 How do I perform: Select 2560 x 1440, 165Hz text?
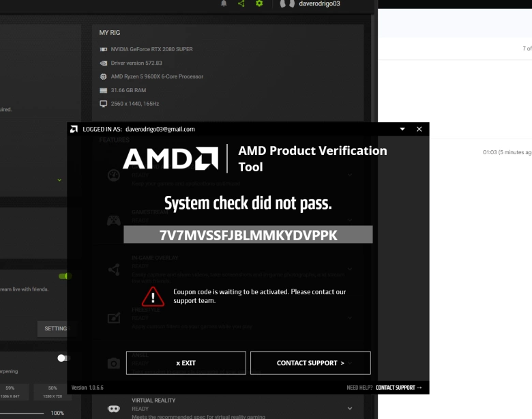[x=134, y=104]
